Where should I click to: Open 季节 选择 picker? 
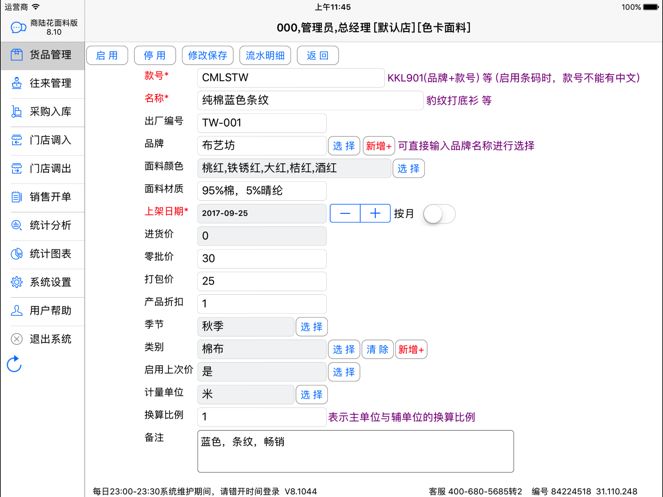[312, 327]
